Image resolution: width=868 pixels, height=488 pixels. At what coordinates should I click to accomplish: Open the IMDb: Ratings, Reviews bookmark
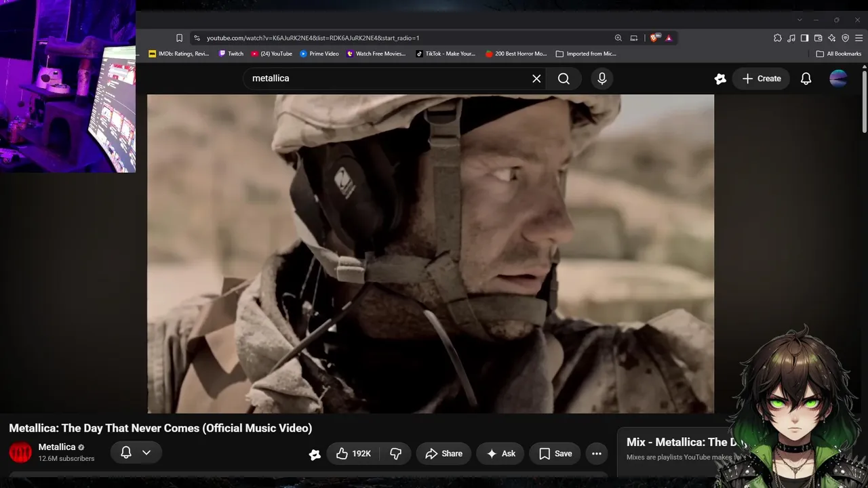[x=179, y=54]
